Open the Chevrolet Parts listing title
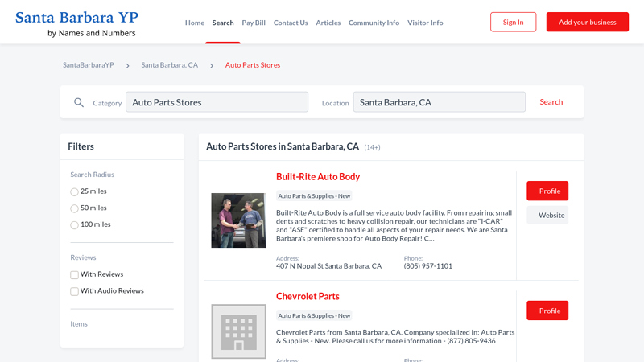This screenshot has height=362, width=644. pos(308,296)
